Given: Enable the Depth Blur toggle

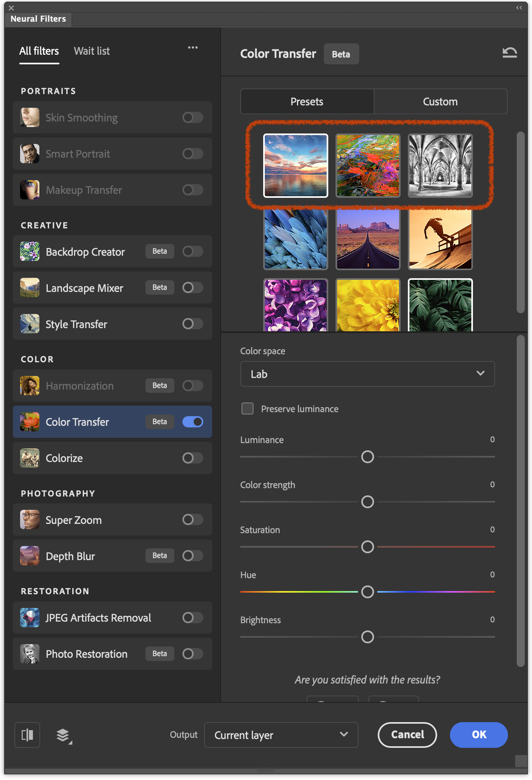Looking at the screenshot, I should (193, 556).
